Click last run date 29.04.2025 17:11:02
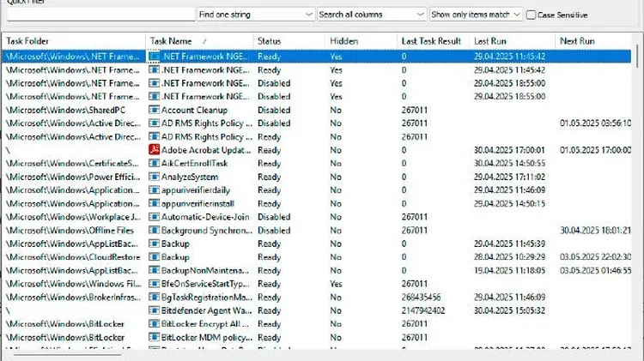 [510, 177]
